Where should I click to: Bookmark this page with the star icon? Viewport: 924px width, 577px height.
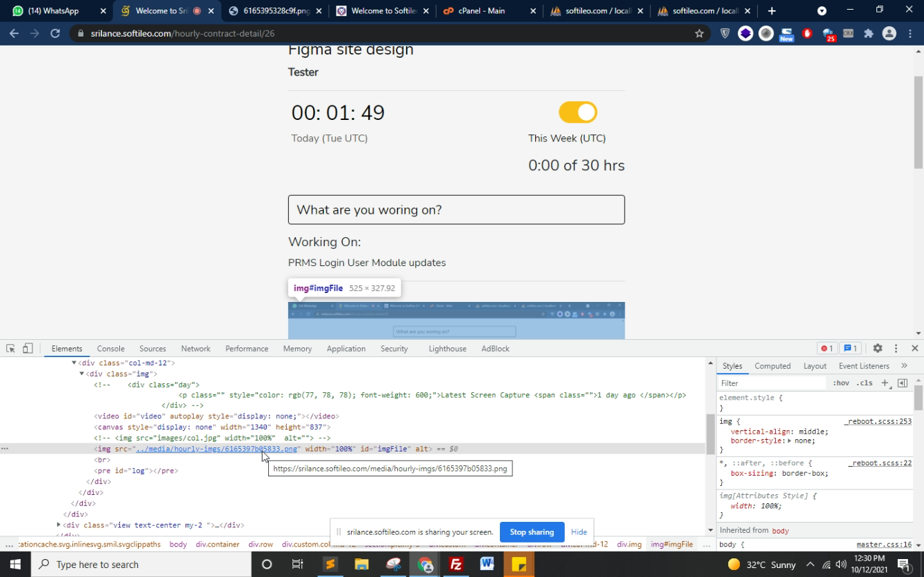[699, 33]
